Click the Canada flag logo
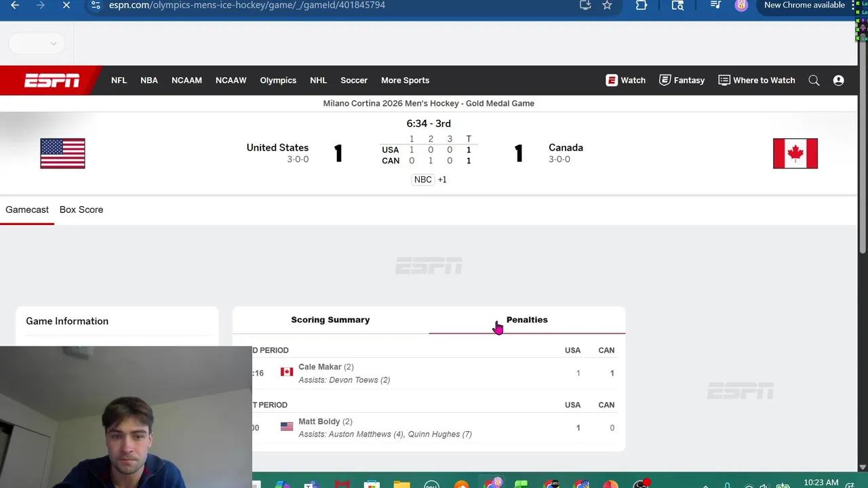Viewport: 868px width, 488px height. tap(795, 153)
